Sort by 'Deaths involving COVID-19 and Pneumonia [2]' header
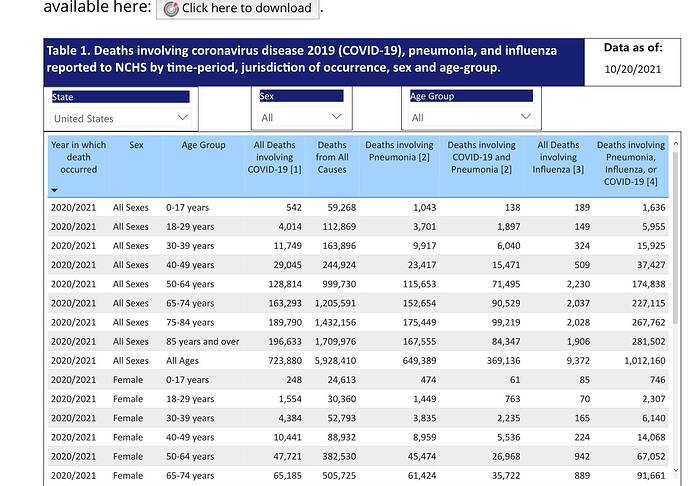 (x=481, y=157)
